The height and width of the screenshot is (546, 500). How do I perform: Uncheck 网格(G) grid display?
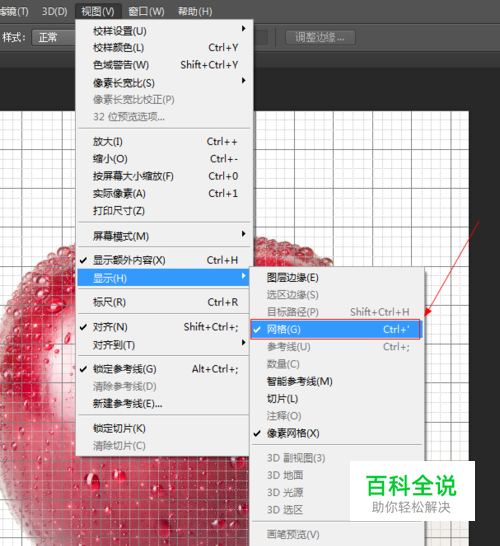pos(335,329)
